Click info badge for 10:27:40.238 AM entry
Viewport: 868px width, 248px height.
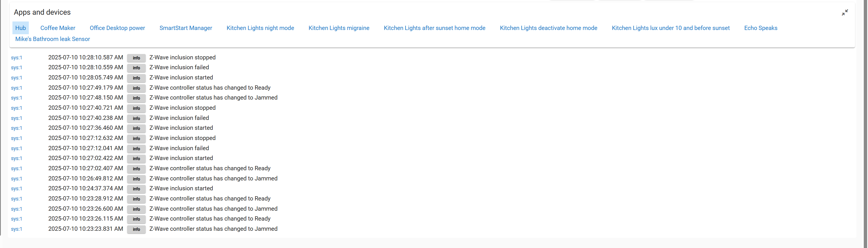click(x=136, y=118)
